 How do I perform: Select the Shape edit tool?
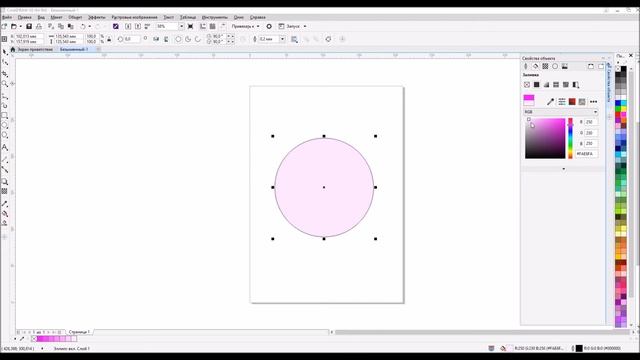(x=5, y=62)
